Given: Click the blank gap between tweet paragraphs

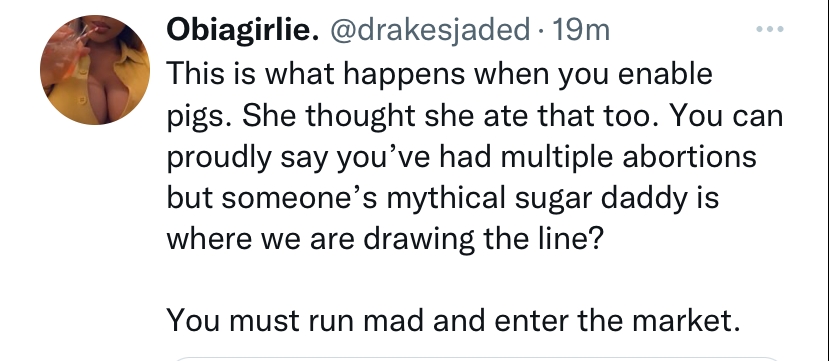Looking at the screenshot, I should pos(476,280).
